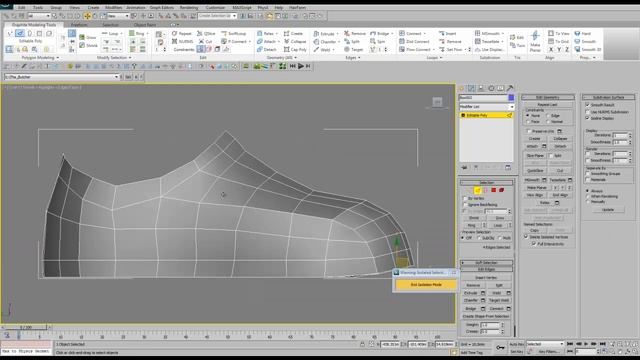
Task: Open the Edit menu
Action: click(21, 7)
